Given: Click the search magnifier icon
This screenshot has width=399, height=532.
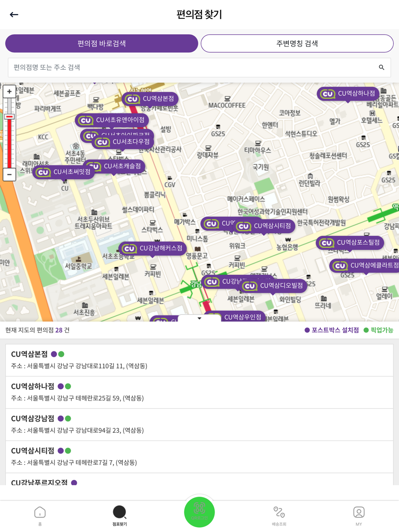Looking at the screenshot, I should click(x=381, y=67).
